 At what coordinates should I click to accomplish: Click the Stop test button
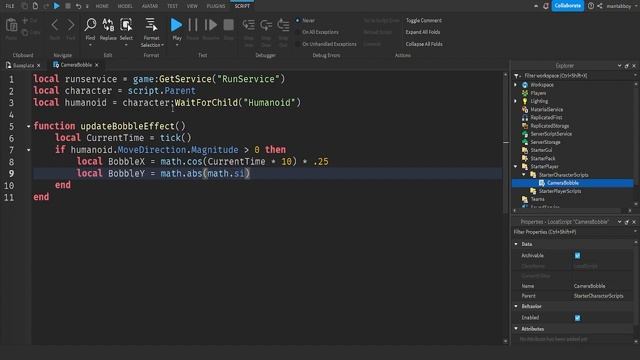[229, 25]
